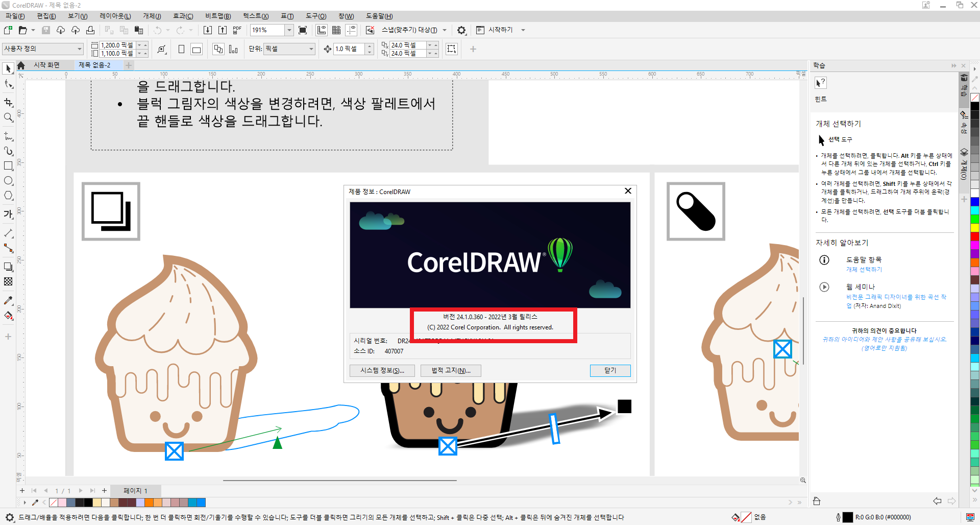The width and height of the screenshot is (980, 525).
Task: Select the Rectangle tool
Action: (8, 166)
